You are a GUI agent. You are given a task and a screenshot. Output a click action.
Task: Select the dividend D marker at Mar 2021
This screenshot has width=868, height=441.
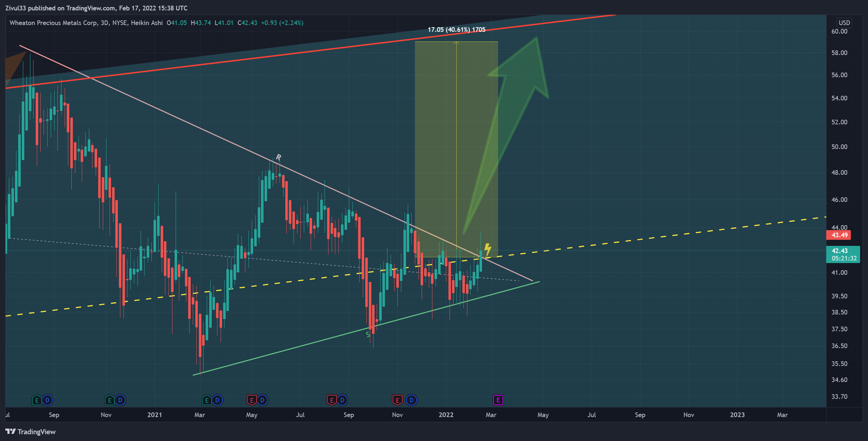point(217,400)
